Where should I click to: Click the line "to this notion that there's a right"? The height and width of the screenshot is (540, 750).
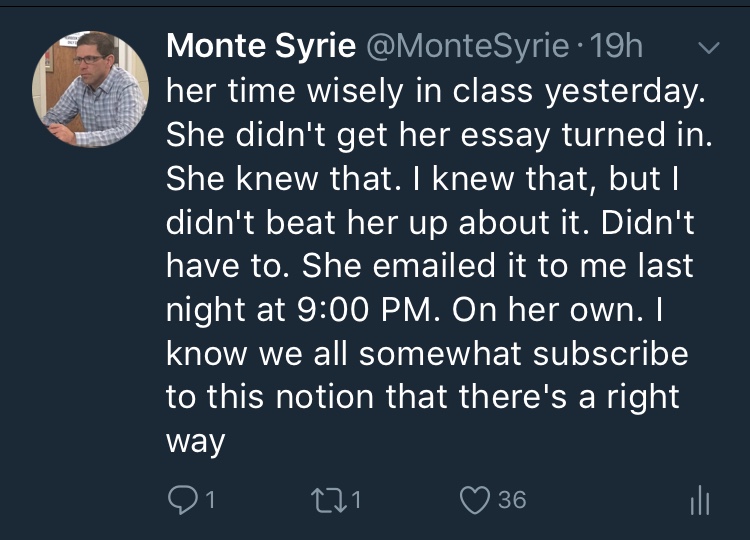click(x=422, y=398)
